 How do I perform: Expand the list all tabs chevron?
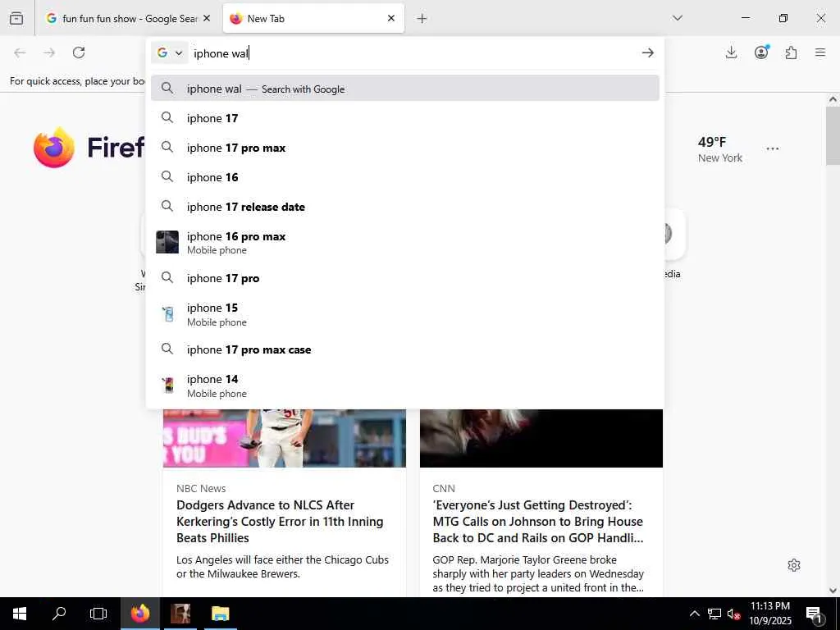(678, 18)
